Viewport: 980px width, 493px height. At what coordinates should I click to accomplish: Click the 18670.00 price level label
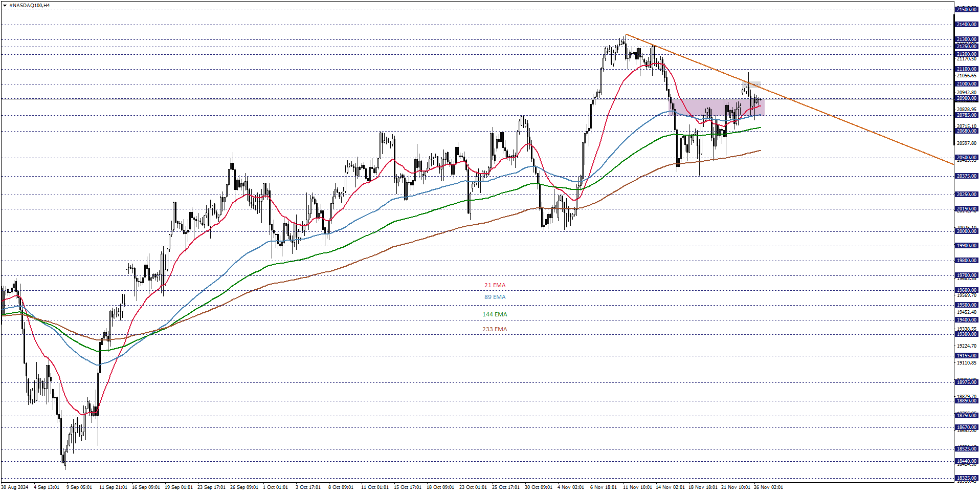(966, 427)
